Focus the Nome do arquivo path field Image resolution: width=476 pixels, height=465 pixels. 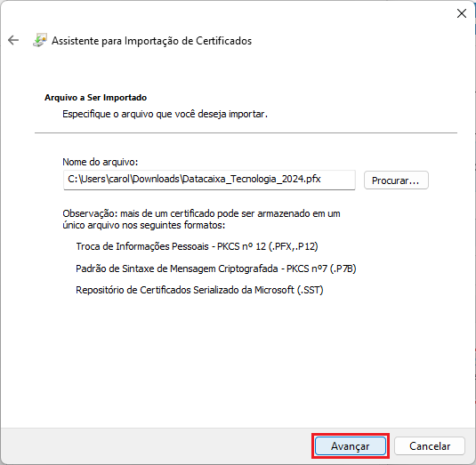click(209, 180)
